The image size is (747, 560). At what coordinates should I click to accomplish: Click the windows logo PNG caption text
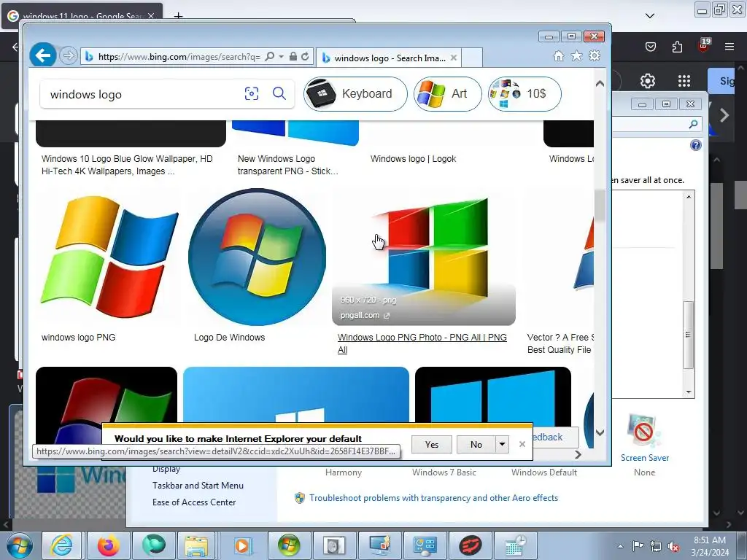[78, 337]
